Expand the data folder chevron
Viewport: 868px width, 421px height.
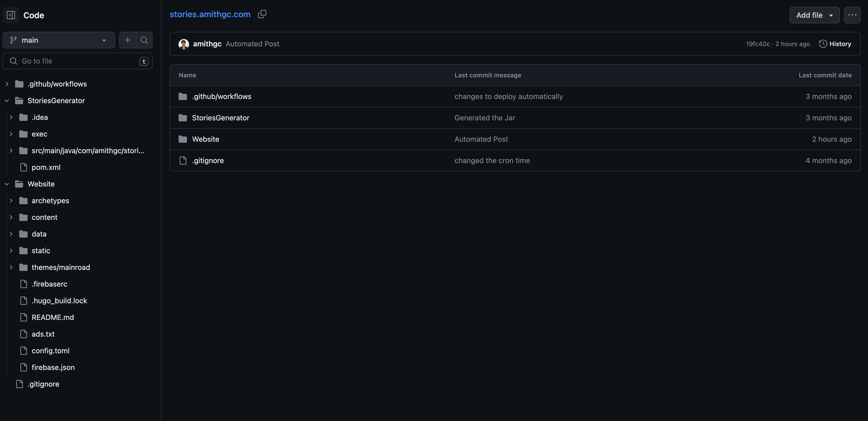click(11, 234)
